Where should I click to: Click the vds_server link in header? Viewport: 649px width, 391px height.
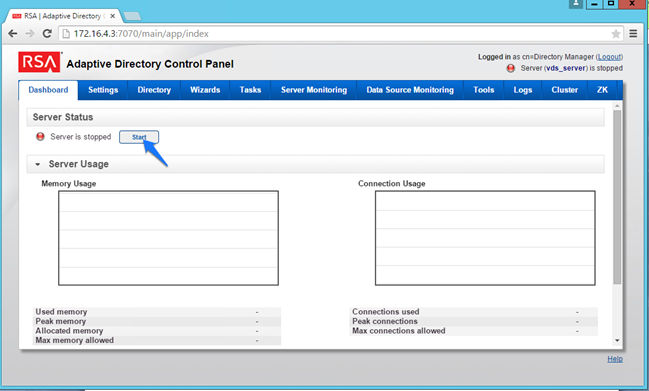tap(566, 68)
